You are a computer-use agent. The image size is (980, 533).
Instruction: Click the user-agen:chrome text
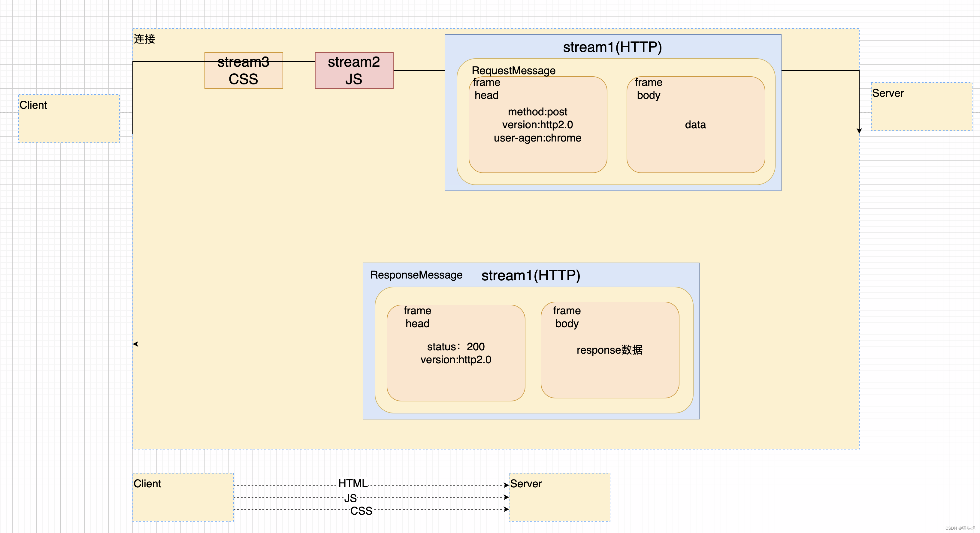[x=537, y=138]
